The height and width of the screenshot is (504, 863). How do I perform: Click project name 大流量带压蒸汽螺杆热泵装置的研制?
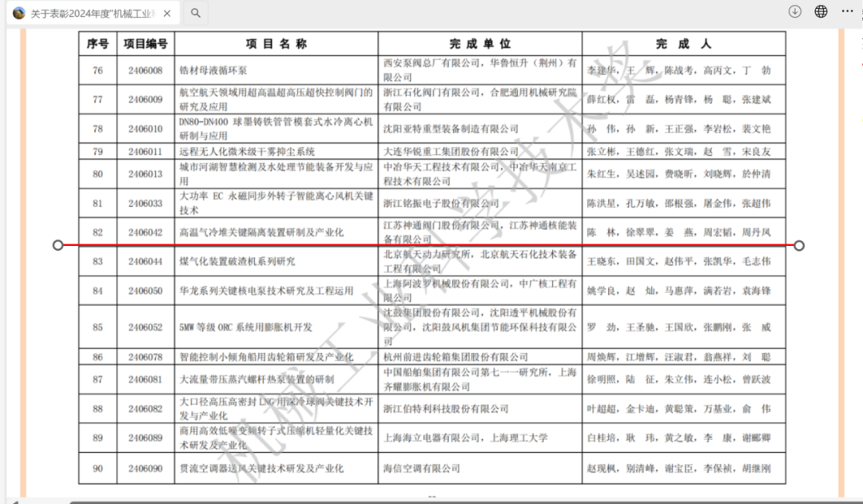pyautogui.click(x=257, y=379)
